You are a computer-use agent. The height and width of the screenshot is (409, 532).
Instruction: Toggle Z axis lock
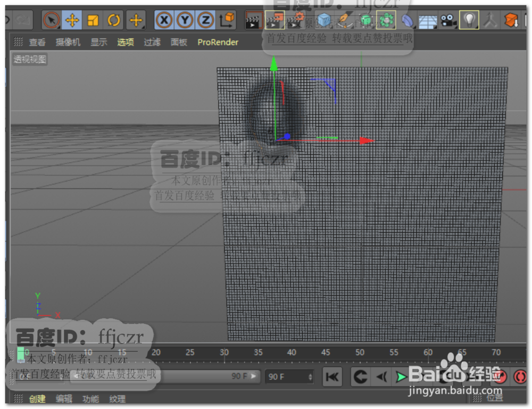tap(205, 20)
